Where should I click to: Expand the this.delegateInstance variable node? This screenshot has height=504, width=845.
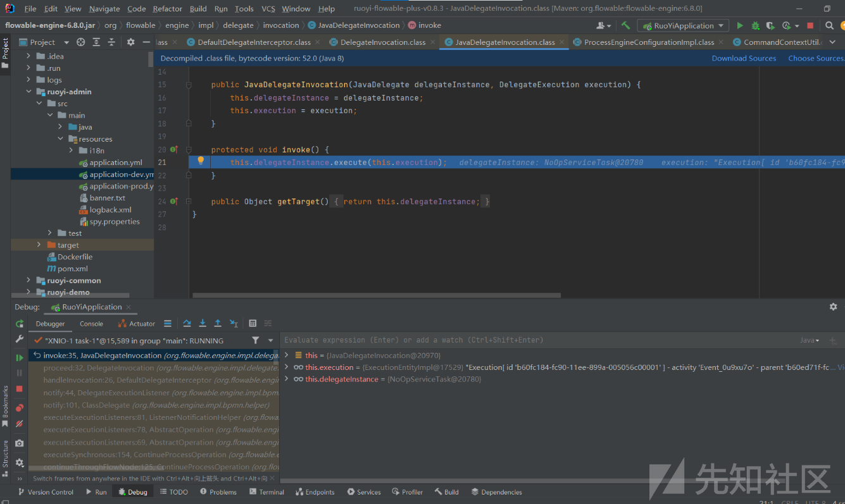[x=287, y=379]
